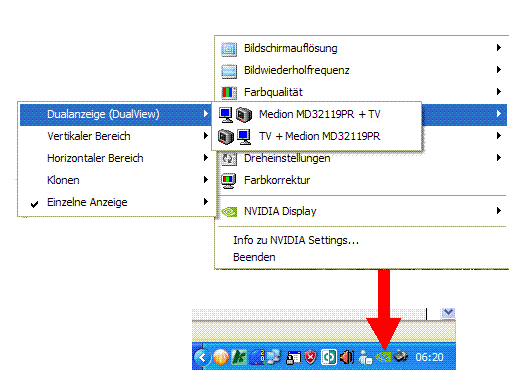This screenshot has width=512, height=384.
Task: Click the Farbkorrektur monitor icon
Action: pyautogui.click(x=229, y=180)
